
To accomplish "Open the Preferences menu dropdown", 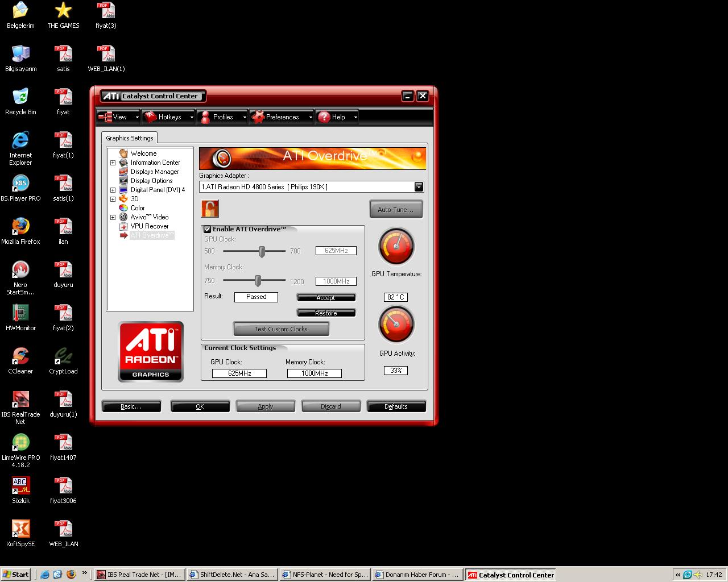I will pos(282,117).
